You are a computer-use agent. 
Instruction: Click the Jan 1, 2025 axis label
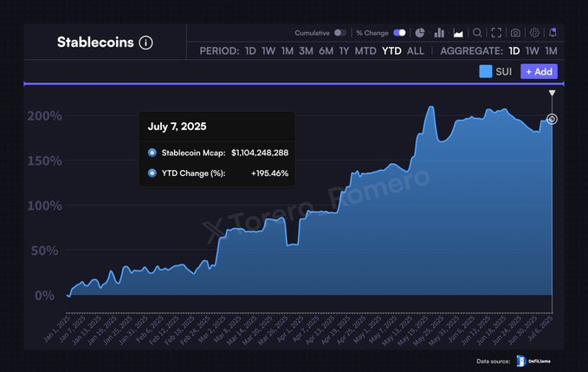click(x=57, y=330)
